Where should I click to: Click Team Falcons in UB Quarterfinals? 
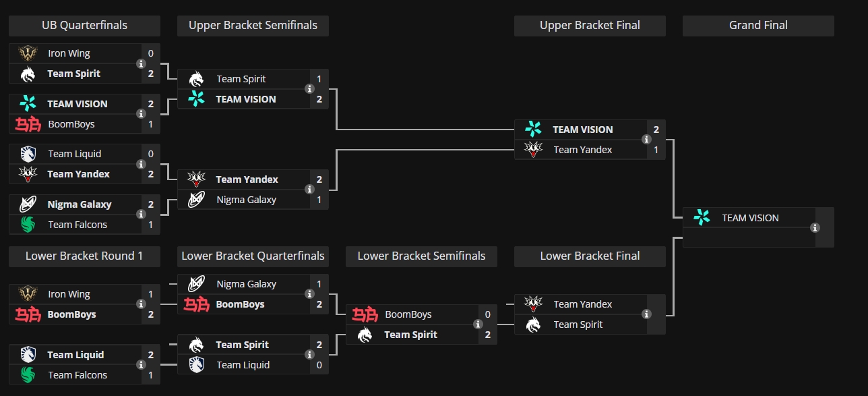pyautogui.click(x=77, y=225)
